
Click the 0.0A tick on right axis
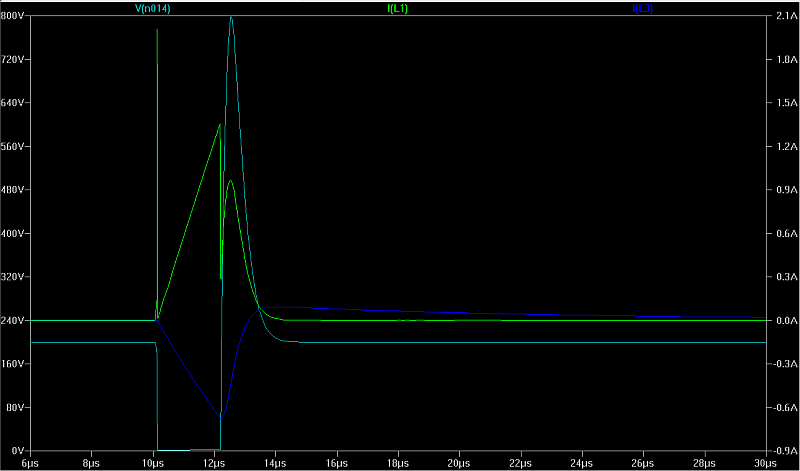(x=783, y=321)
